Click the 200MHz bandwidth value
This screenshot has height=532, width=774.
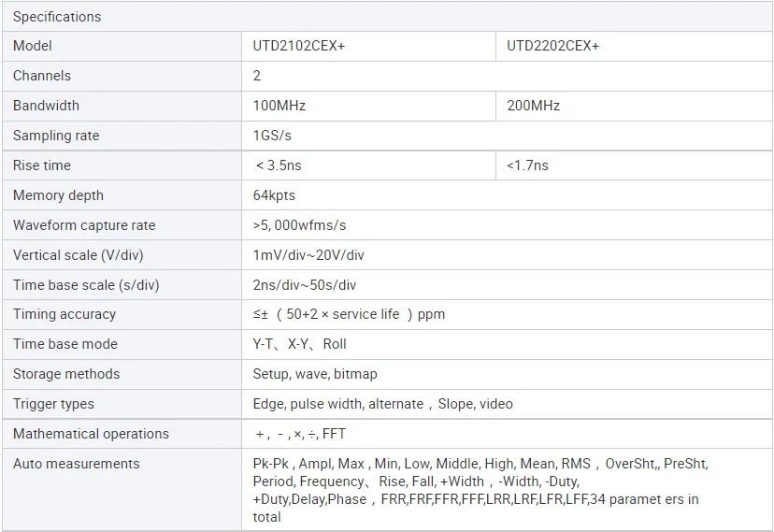534,106
